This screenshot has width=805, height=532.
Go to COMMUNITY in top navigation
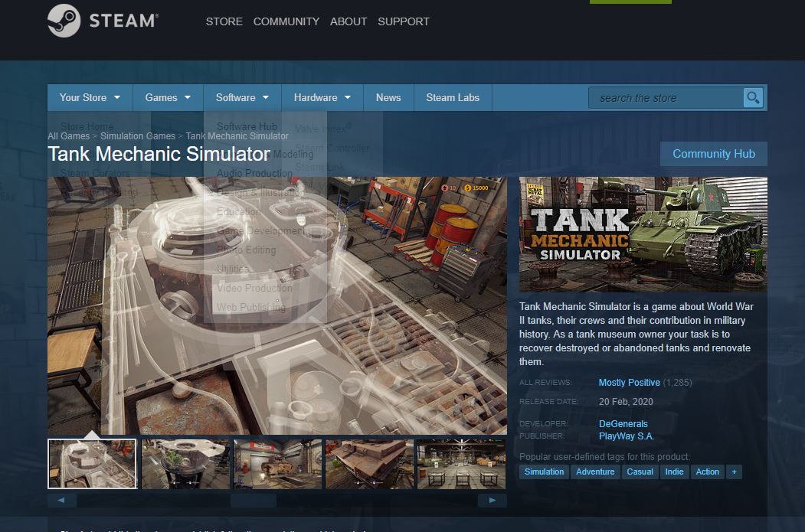[x=286, y=21]
